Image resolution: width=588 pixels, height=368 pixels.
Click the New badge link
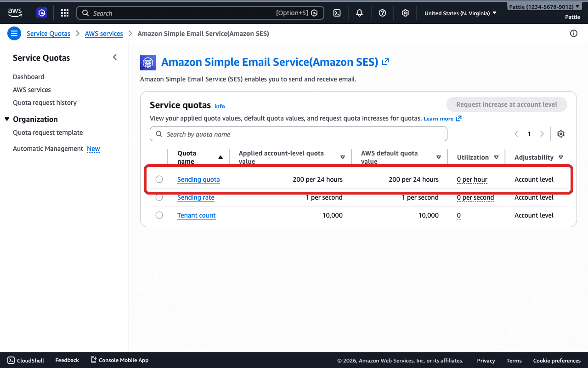pyautogui.click(x=93, y=149)
